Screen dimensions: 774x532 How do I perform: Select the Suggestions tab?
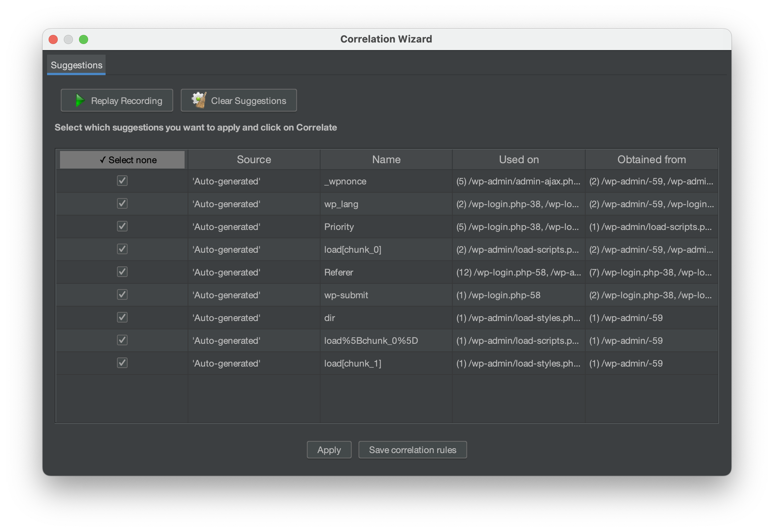point(76,65)
